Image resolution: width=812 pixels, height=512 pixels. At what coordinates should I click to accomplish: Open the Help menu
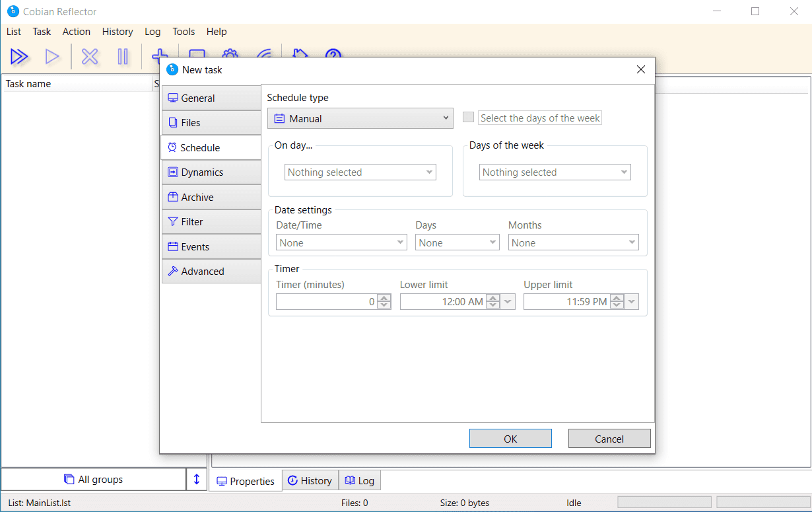pos(217,32)
